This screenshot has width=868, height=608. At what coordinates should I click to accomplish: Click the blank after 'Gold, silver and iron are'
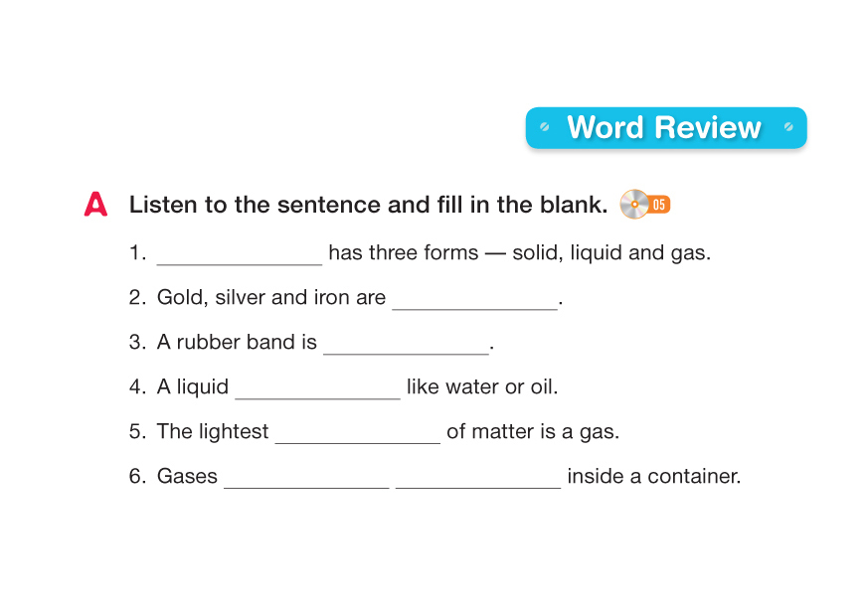(474, 299)
